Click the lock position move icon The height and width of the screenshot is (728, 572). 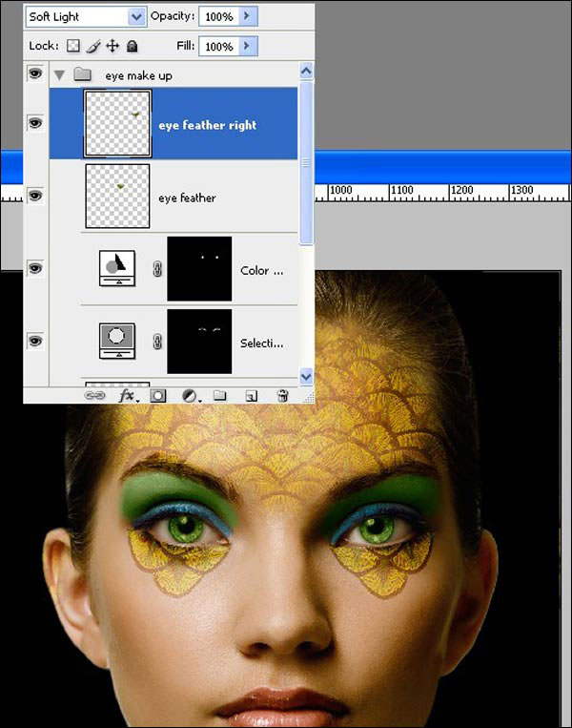coord(112,46)
